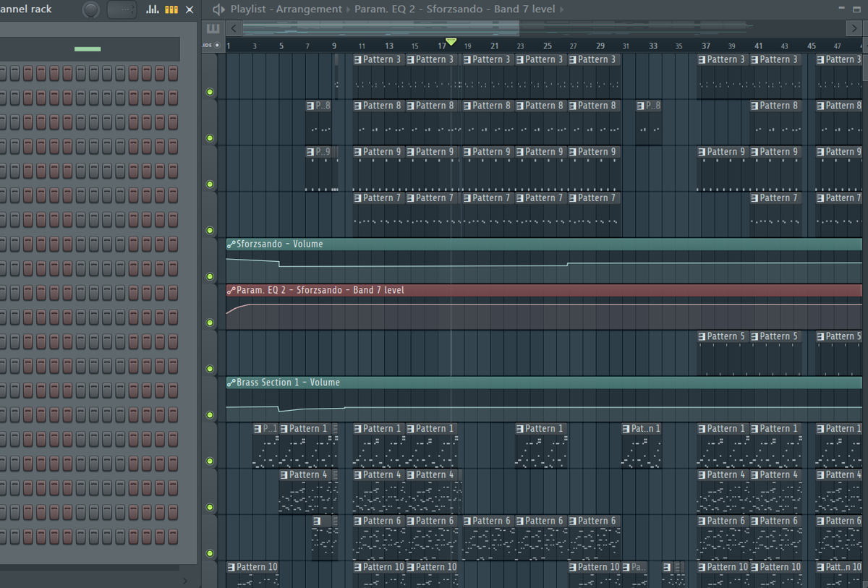Mute the track containing Pattern 3 clips
Viewport: 868px width, 588px height.
[x=210, y=92]
